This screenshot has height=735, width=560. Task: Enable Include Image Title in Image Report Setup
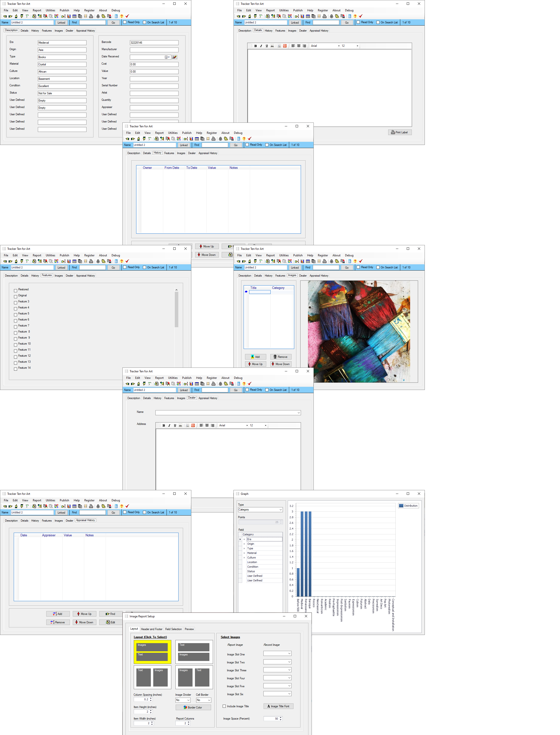(x=224, y=706)
